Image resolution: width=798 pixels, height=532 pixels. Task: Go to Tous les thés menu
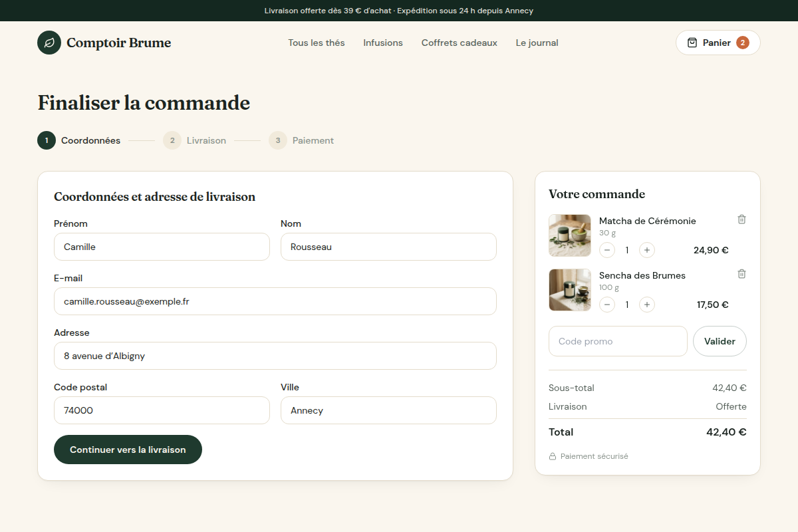317,43
